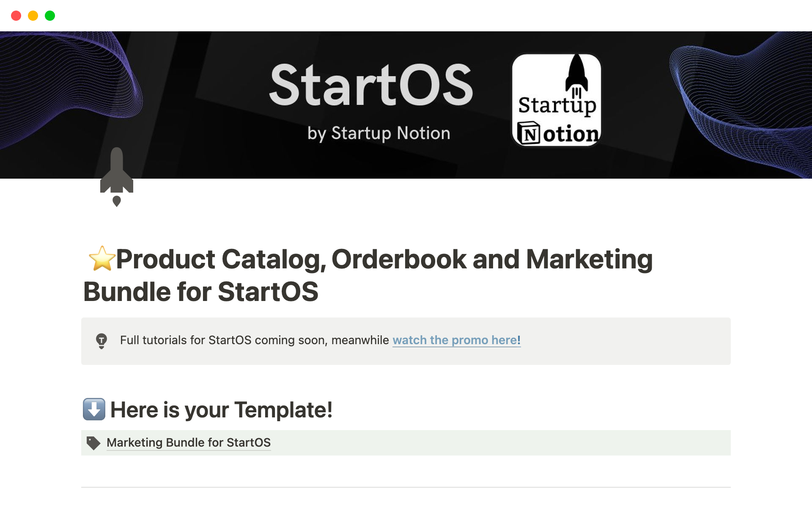Image resolution: width=812 pixels, height=508 pixels.
Task: Click the 'by Startup Notion' cover subtitle
Action: pyautogui.click(x=379, y=133)
